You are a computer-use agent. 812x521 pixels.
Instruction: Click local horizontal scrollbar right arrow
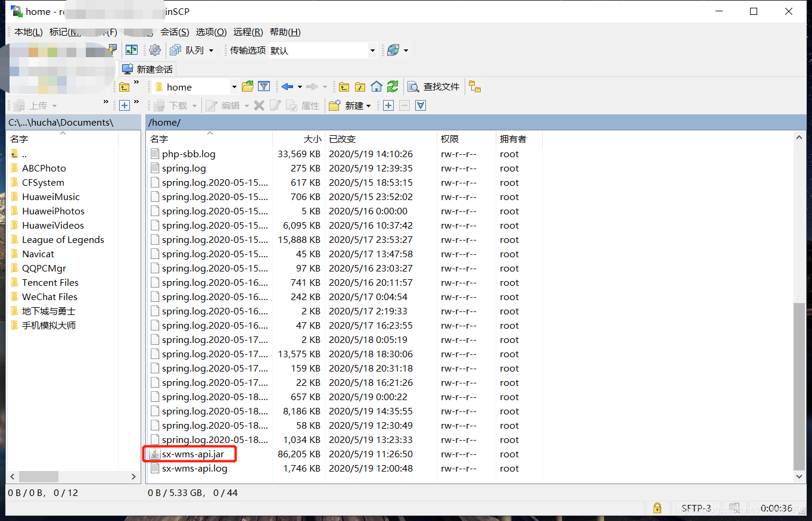pos(133,477)
